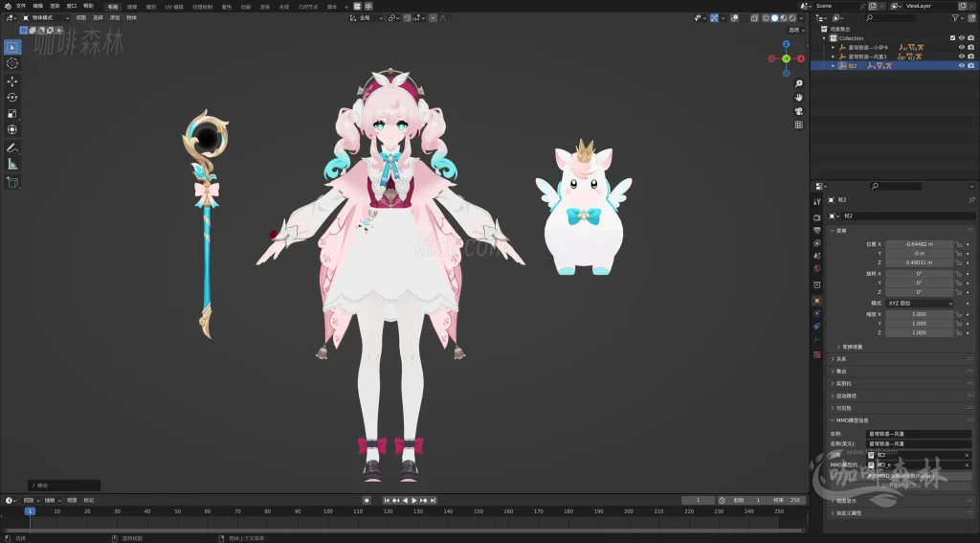Switch to the 几何节点 workspace tab
This screenshot has height=543, width=980.
click(x=307, y=7)
